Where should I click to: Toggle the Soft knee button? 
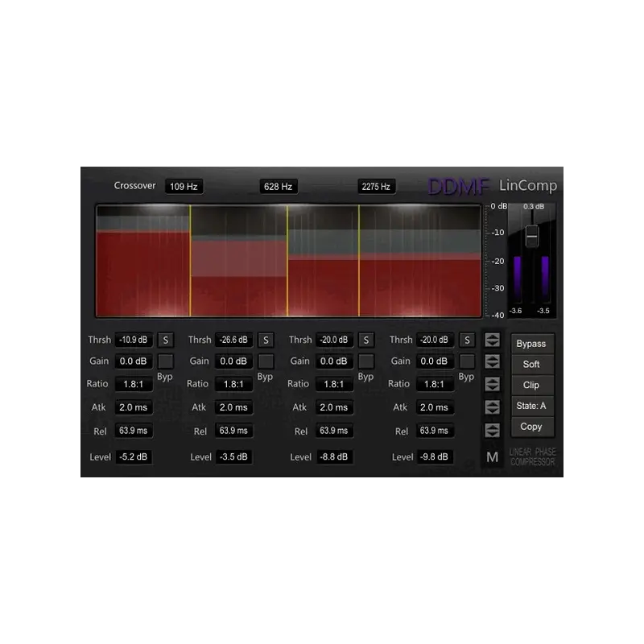point(531,365)
